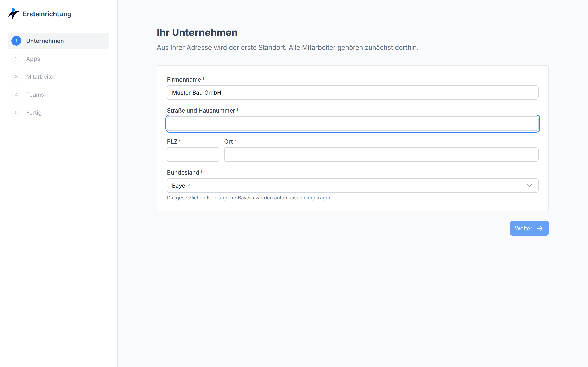Viewport: 588px width, 367px height.
Task: Click the step 5 circle icon
Action: coord(16,113)
